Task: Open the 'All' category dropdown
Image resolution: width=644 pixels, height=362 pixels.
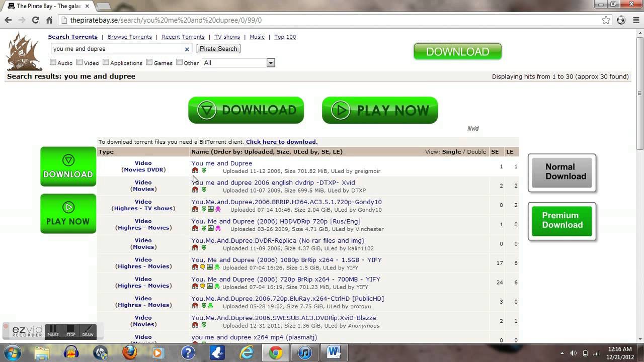Action: (x=238, y=63)
